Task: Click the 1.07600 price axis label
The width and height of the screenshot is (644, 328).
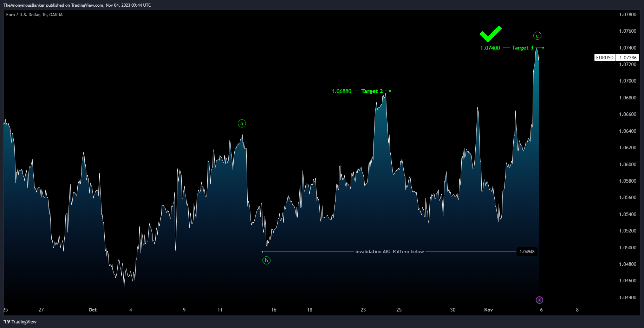Action: coord(627,31)
